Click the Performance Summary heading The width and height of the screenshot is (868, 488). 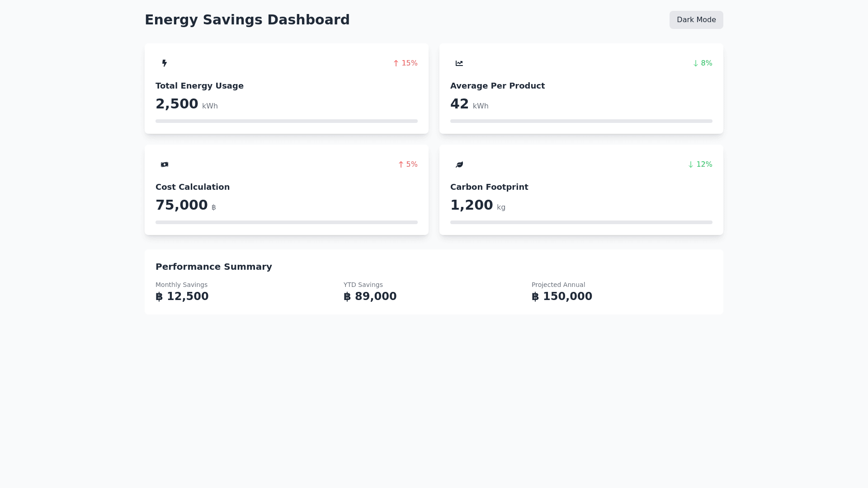[214, 267]
